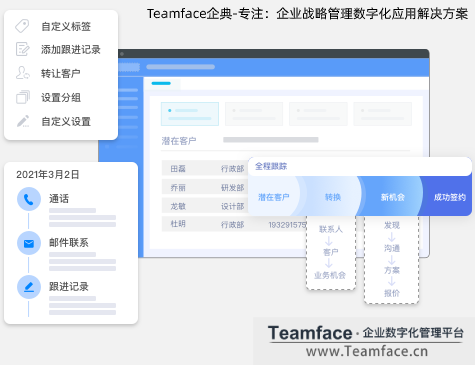Select the 成功签约 pipeline stage
The height and width of the screenshot is (365, 475).
[x=449, y=197]
